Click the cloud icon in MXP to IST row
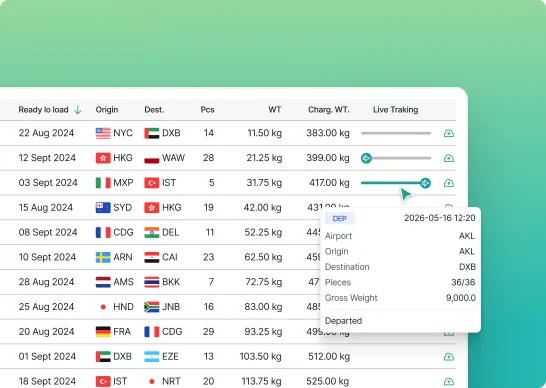The width and height of the screenshot is (546, 388). [449, 183]
